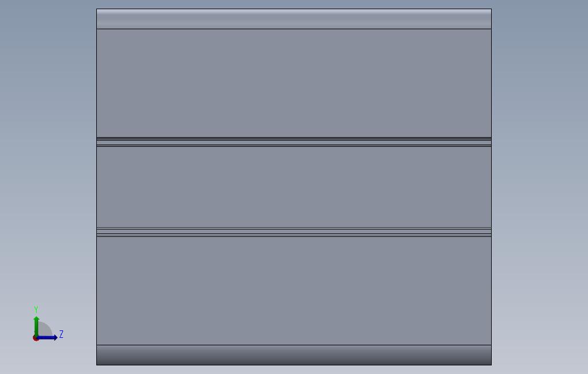Select edge between lower panel and bottom strip

[294, 345]
